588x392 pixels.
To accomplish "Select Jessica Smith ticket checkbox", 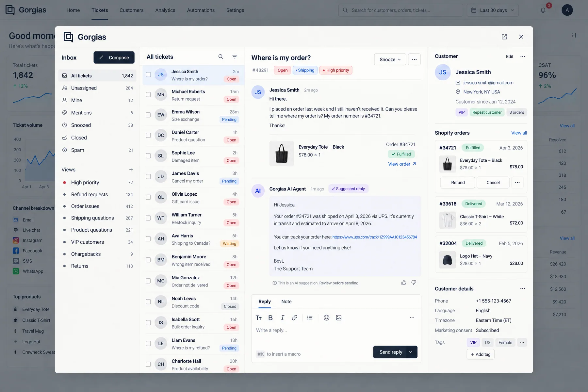I will [148, 74].
